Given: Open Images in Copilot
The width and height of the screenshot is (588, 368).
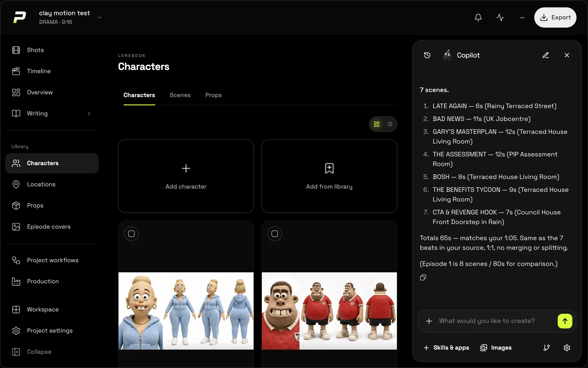Looking at the screenshot, I should point(496,348).
